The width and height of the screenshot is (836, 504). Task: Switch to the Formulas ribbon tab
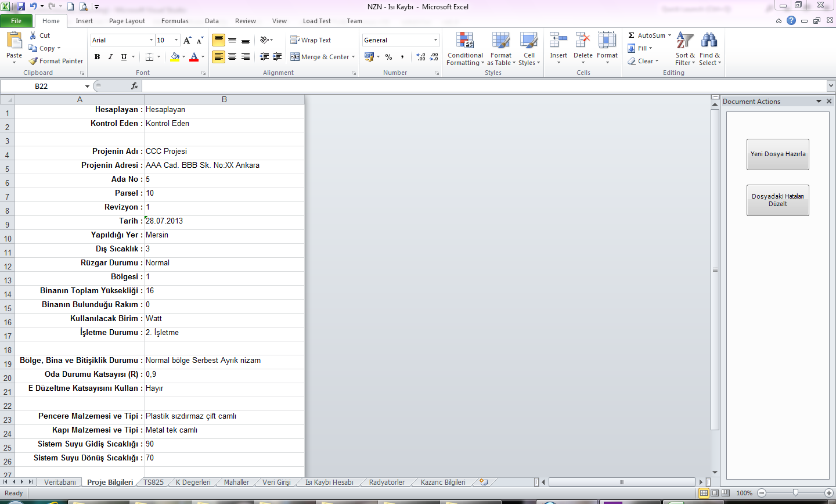point(175,21)
